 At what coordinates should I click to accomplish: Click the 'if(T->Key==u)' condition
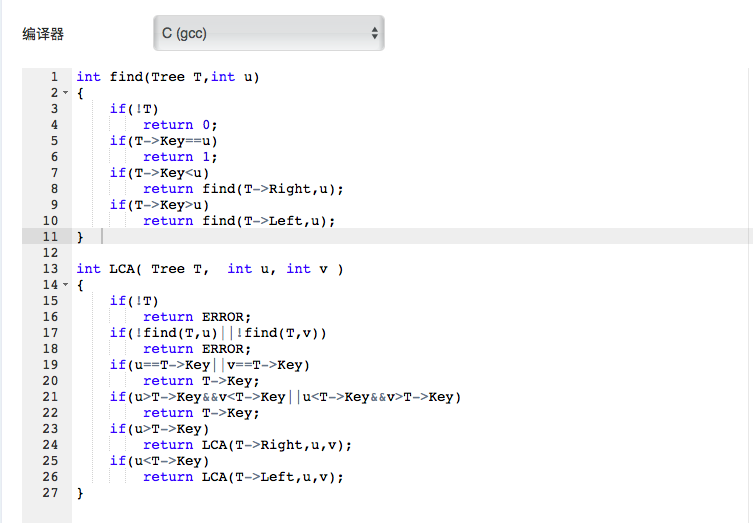pyautogui.click(x=164, y=141)
